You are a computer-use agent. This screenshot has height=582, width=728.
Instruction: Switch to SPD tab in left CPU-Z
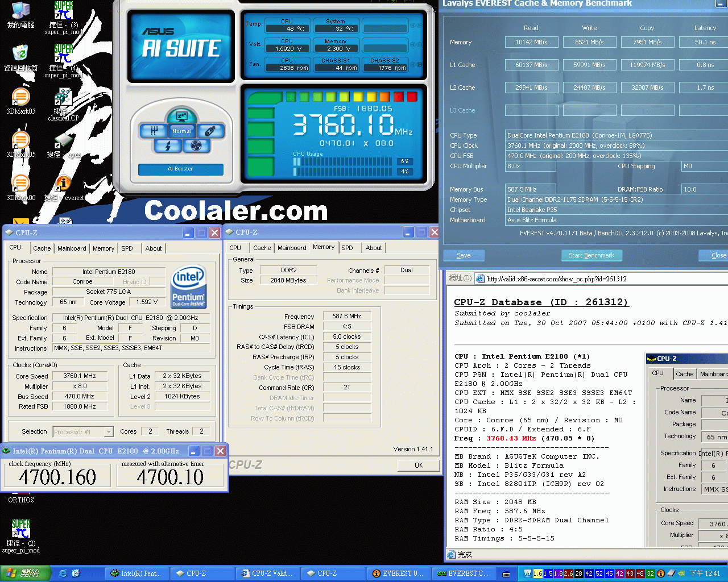tap(127, 248)
